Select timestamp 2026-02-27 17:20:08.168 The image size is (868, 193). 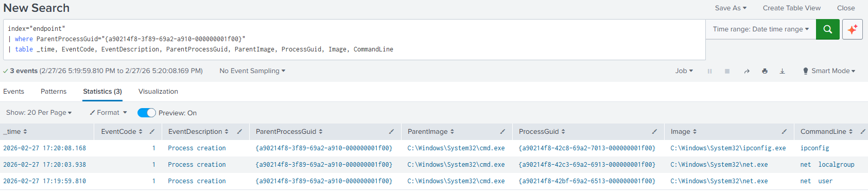[x=44, y=148]
